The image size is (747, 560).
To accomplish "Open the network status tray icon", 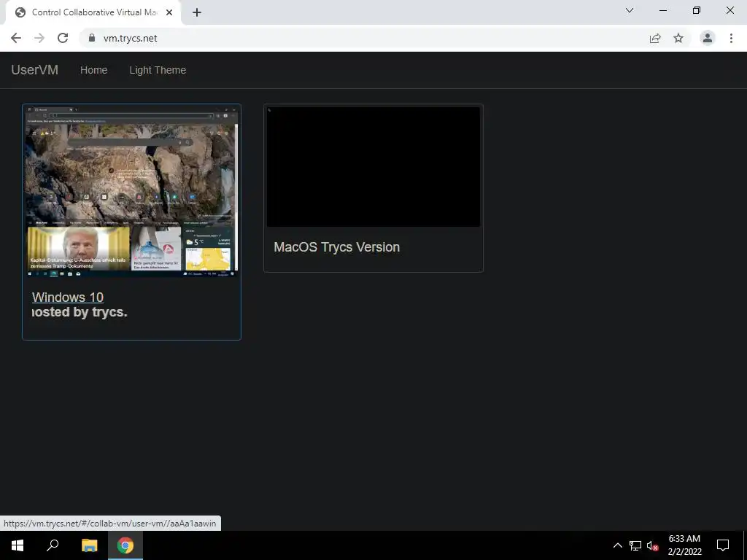I will 635,545.
